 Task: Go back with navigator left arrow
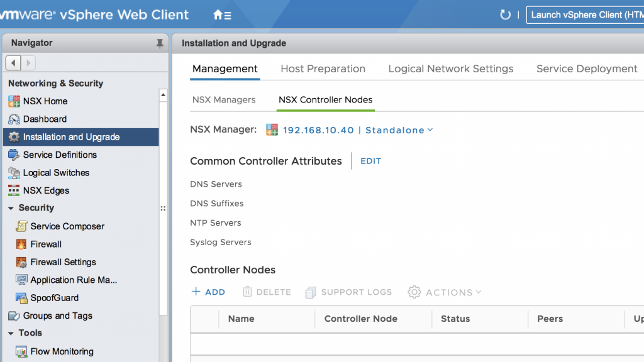tap(13, 63)
